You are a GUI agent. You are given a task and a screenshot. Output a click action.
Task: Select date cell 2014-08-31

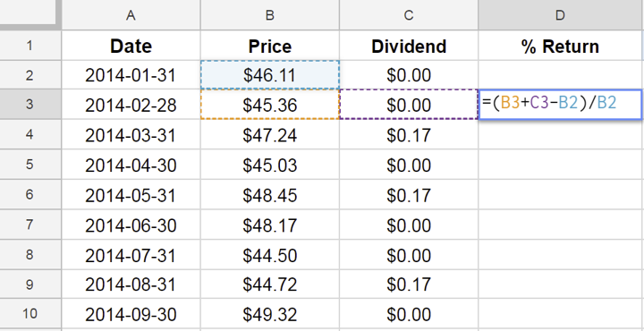click(131, 284)
